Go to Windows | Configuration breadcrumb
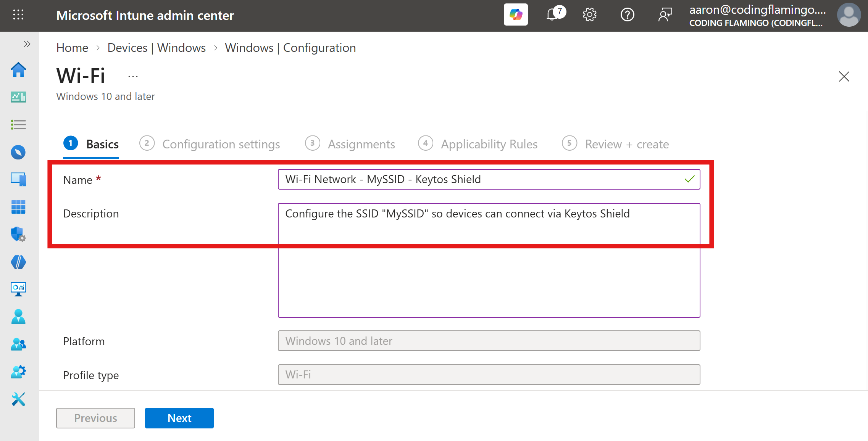The image size is (868, 441). click(290, 48)
